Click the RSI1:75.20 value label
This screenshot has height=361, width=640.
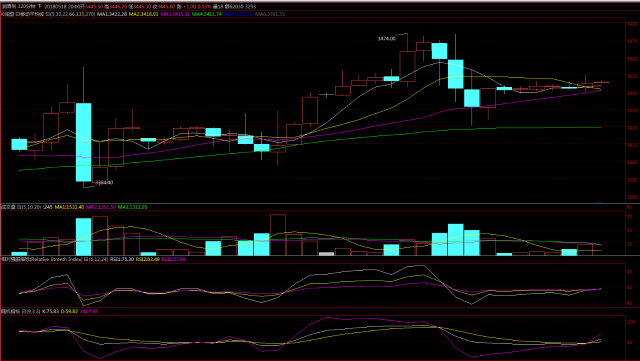[x=122, y=259]
